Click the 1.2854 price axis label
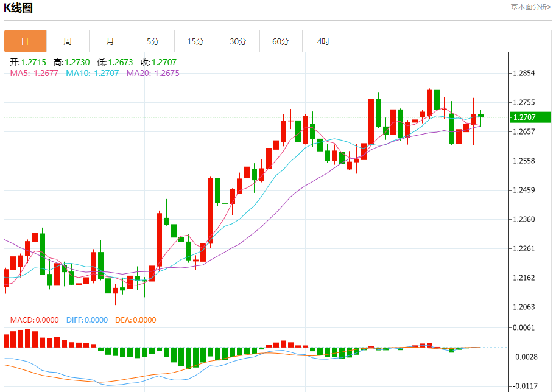The height and width of the screenshot is (392, 556). [x=524, y=73]
